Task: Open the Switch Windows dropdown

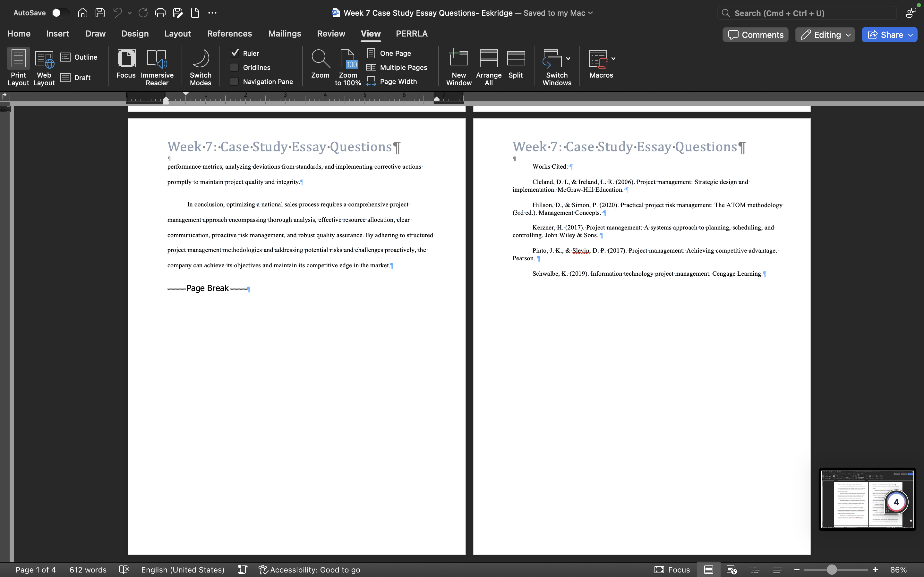Action: click(568, 58)
